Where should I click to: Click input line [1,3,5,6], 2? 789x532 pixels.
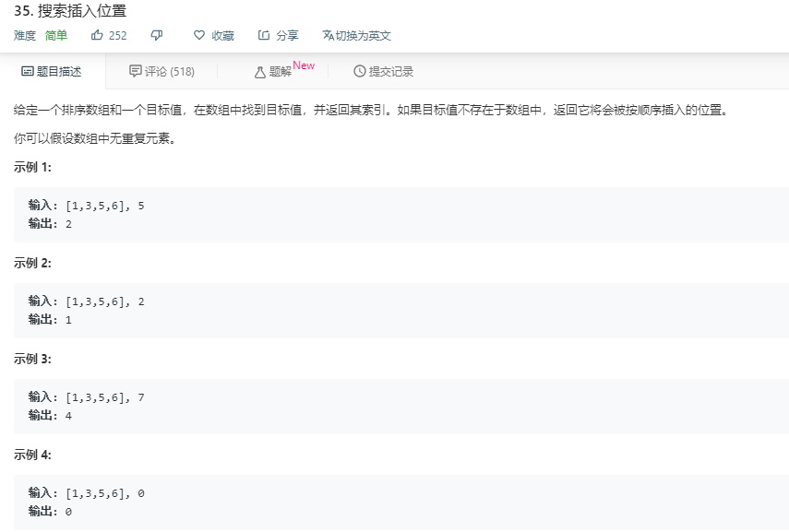[x=87, y=301]
